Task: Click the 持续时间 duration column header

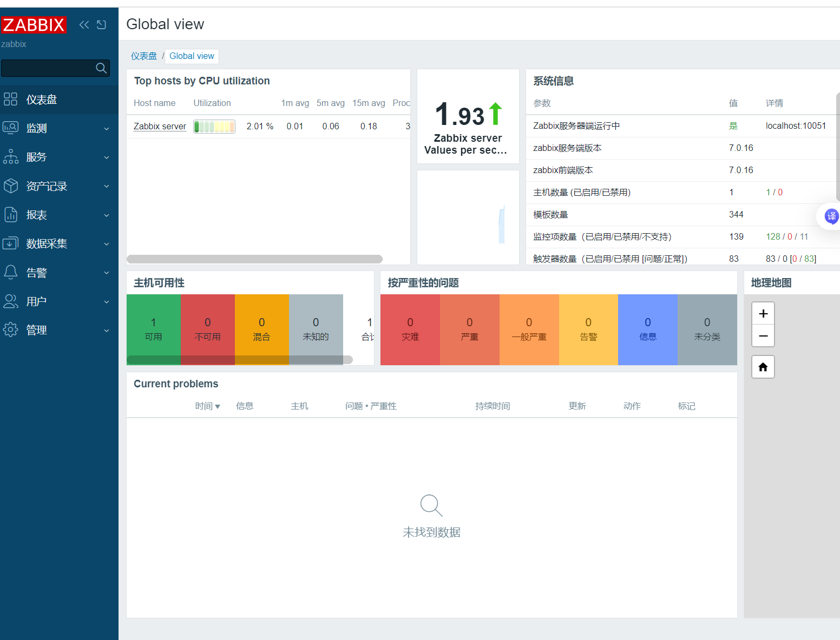Action: coord(493,406)
